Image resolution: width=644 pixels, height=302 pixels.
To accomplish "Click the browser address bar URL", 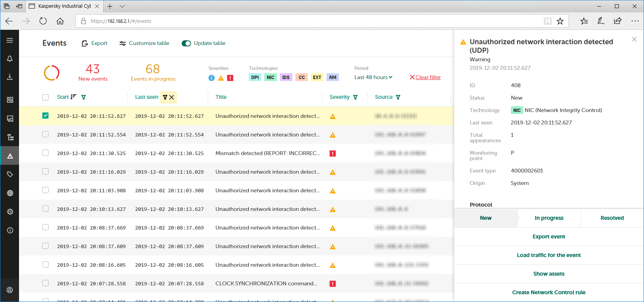I will [x=121, y=21].
